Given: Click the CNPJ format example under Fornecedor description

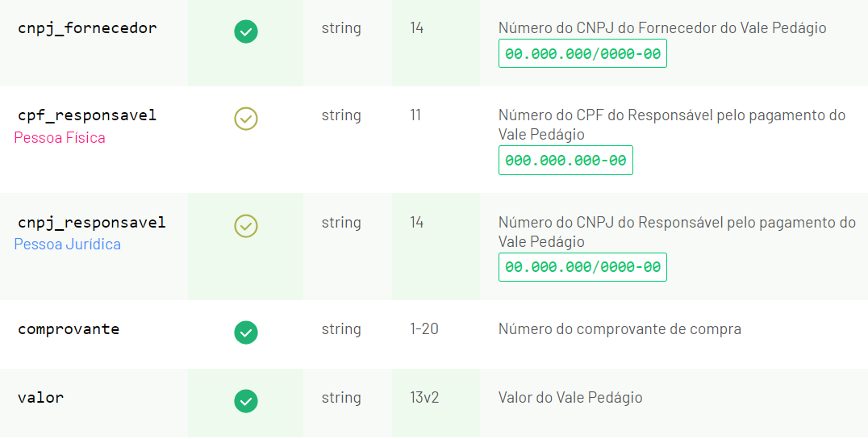Looking at the screenshot, I should (x=583, y=54).
